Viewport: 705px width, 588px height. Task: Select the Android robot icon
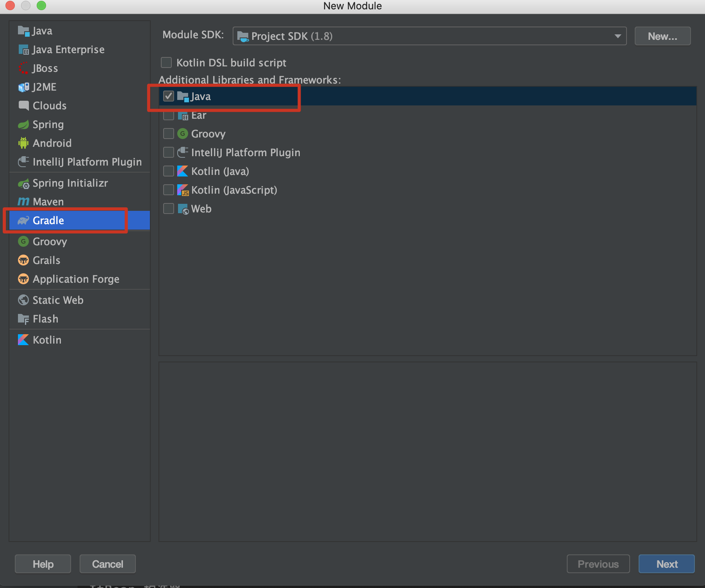click(23, 143)
